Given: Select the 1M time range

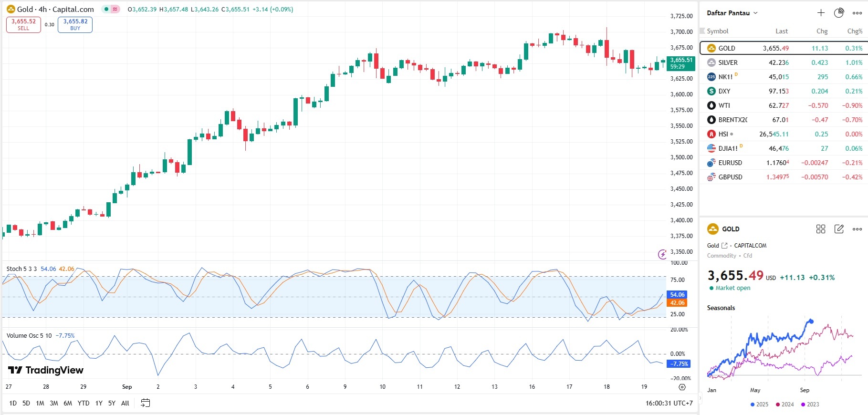Looking at the screenshot, I should 40,403.
